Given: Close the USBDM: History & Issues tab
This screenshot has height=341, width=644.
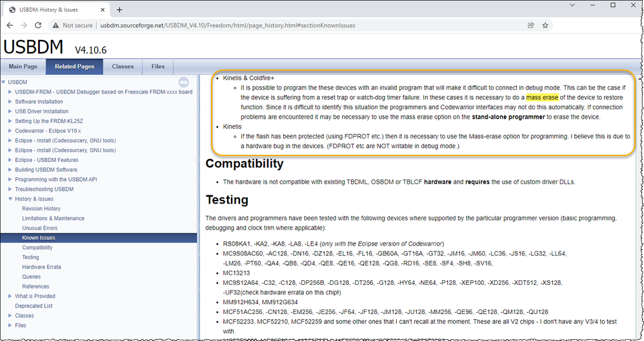Looking at the screenshot, I should 102,10.
